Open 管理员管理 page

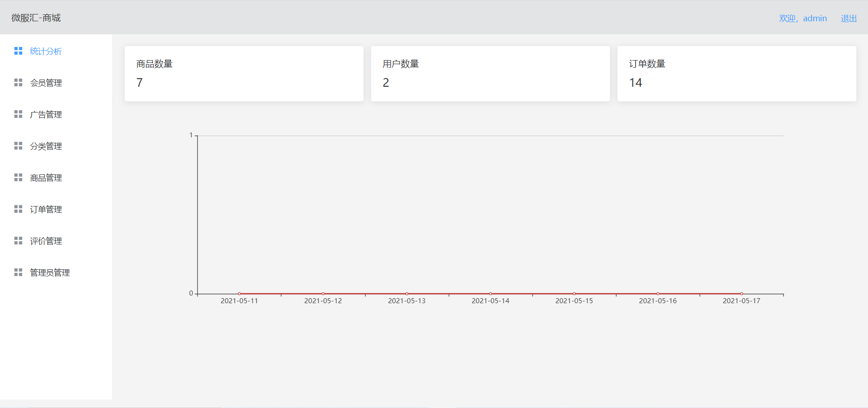pos(56,272)
